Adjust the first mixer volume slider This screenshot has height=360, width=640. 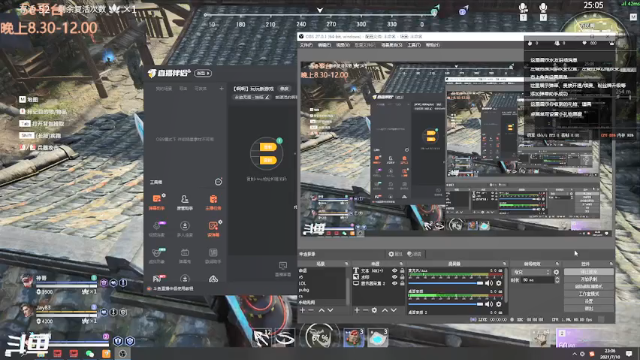pyautogui.click(x=445, y=283)
